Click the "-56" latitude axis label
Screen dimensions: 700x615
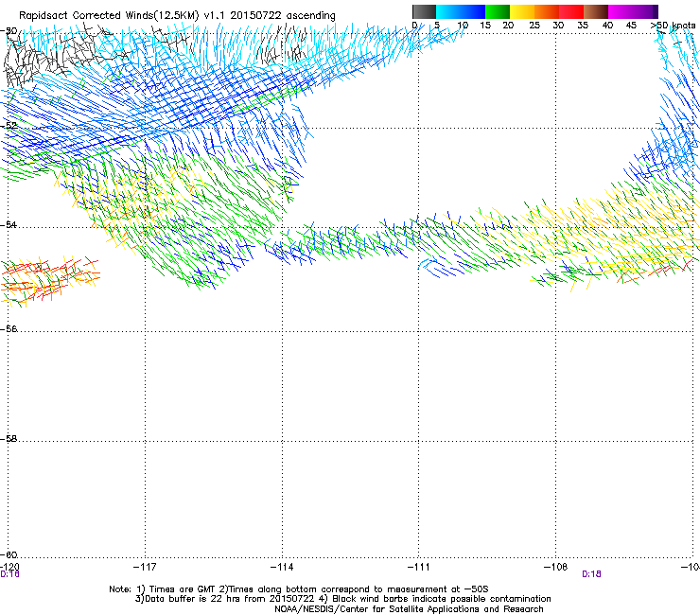click(x=9, y=329)
